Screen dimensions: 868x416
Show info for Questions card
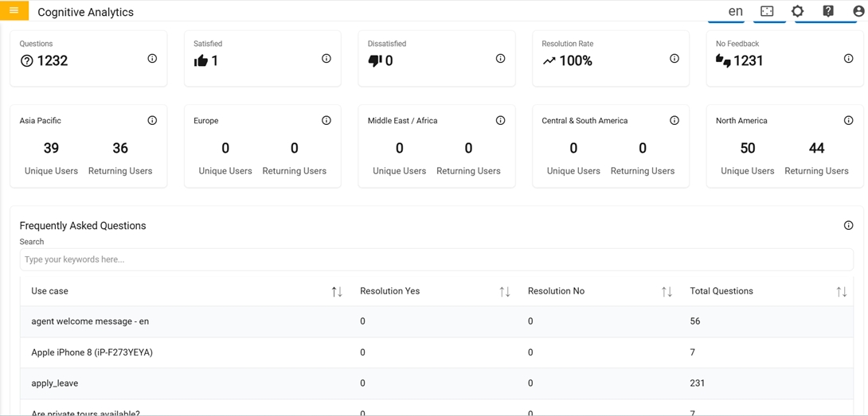pos(152,59)
